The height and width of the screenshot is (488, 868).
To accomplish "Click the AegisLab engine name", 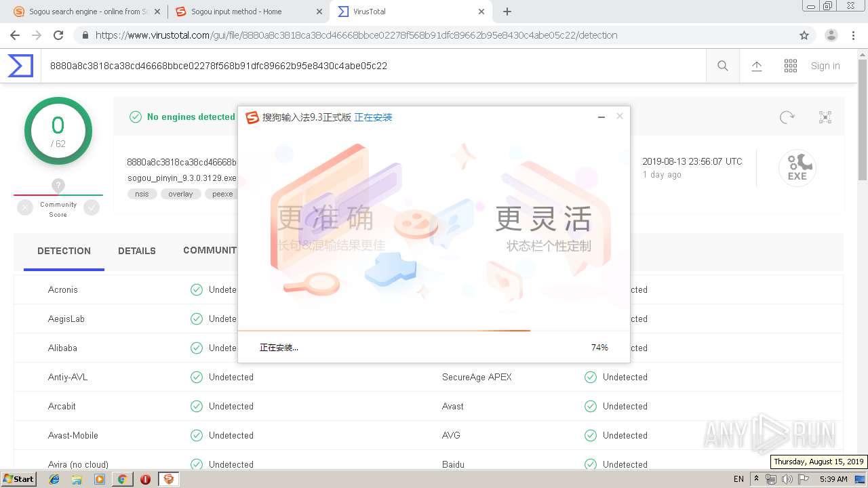I will [66, 319].
